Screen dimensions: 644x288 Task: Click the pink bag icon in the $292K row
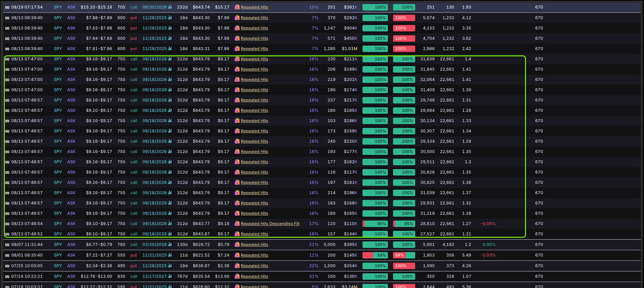point(237,18)
